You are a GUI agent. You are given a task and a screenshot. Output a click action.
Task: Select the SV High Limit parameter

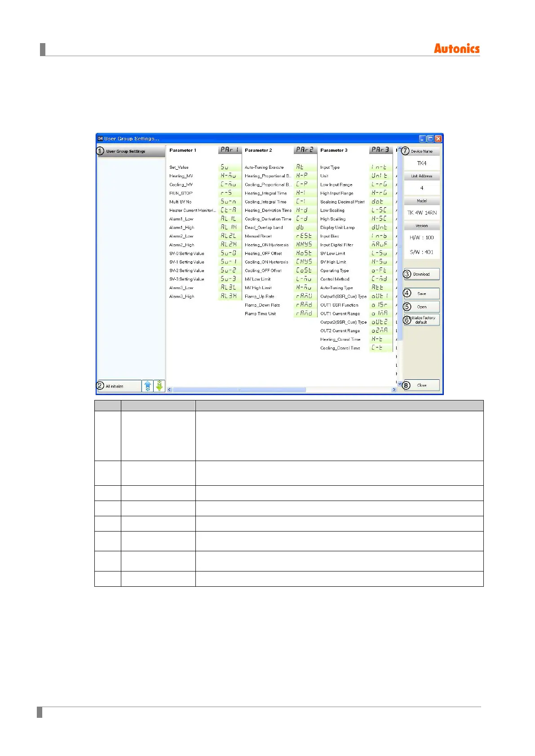coord(333,262)
